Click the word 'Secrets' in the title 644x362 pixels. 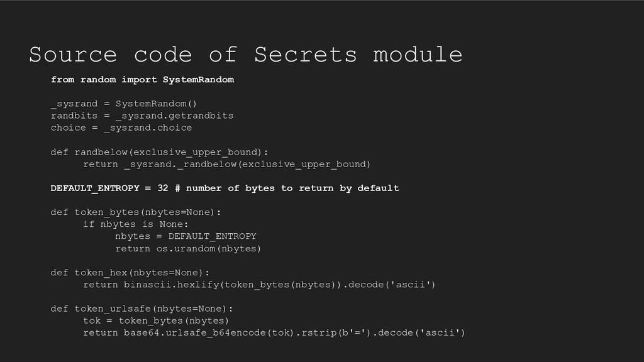click(x=306, y=55)
